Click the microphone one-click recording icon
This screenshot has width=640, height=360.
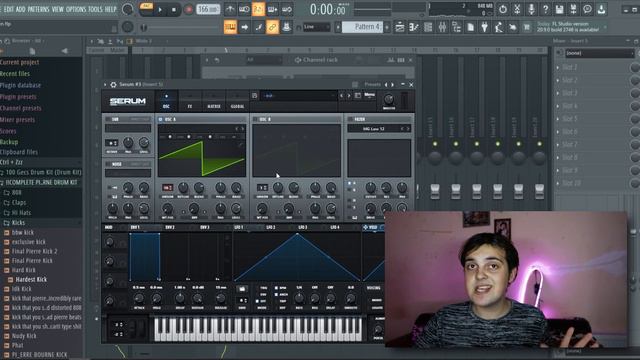[x=531, y=9]
